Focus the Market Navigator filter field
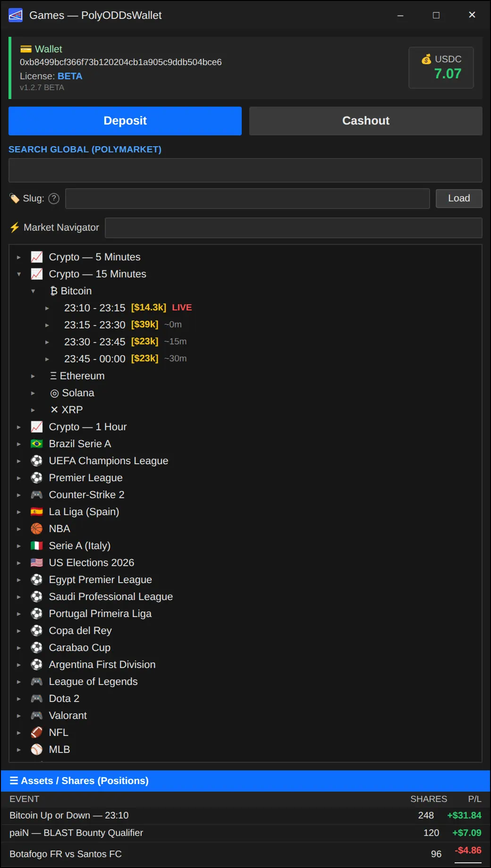Screen dimensions: 491x868 point(294,228)
